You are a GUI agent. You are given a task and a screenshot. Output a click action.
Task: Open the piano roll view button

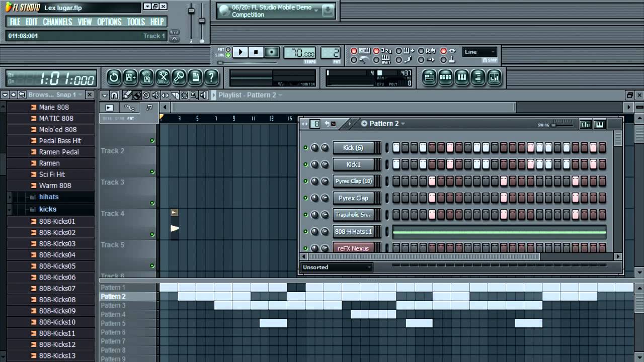coord(462,77)
